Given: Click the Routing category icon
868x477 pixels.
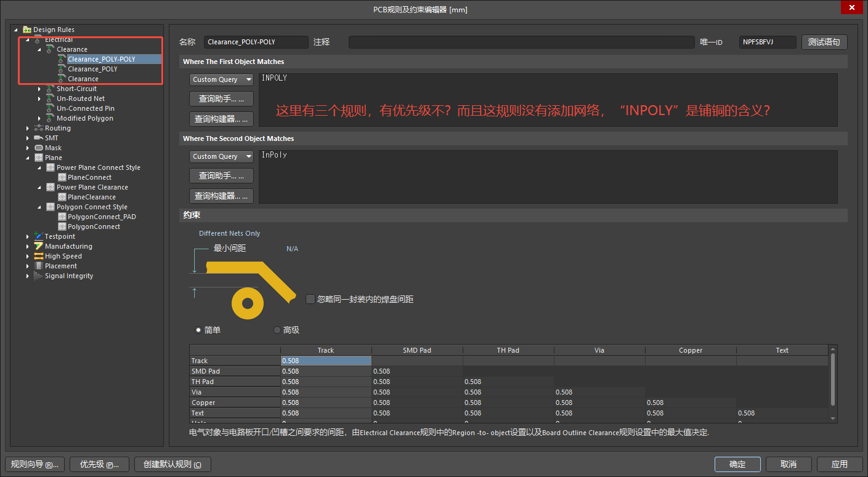Looking at the screenshot, I should (39, 128).
